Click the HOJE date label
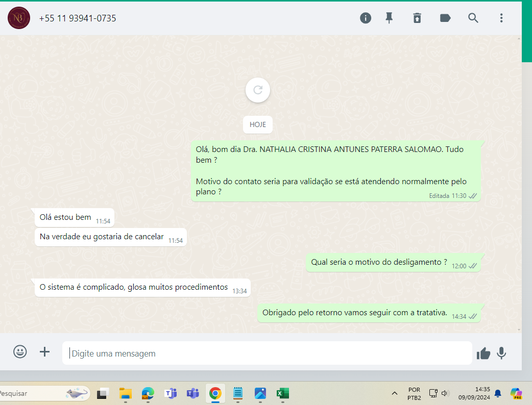Screen dimensions: 532x405 point(257,125)
